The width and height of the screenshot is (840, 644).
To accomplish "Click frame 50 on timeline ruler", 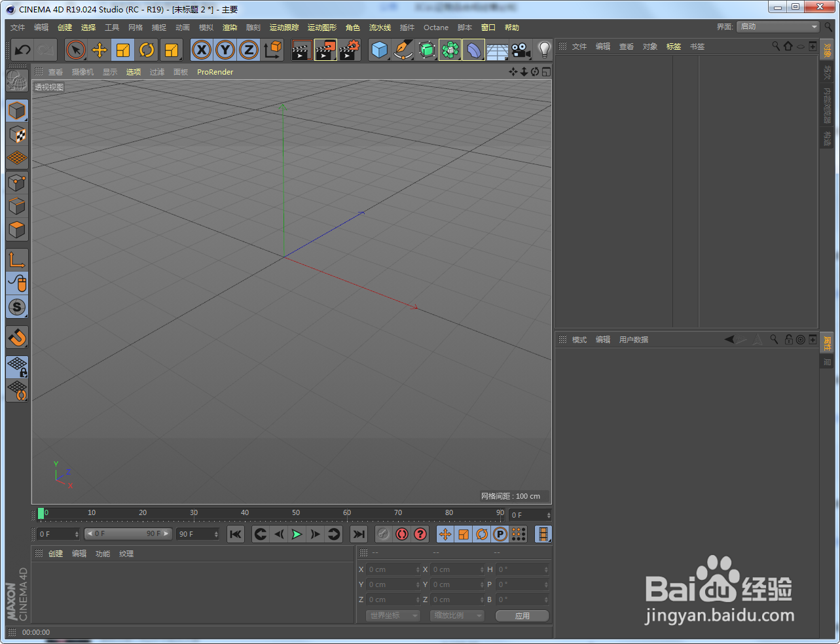I will [296, 514].
